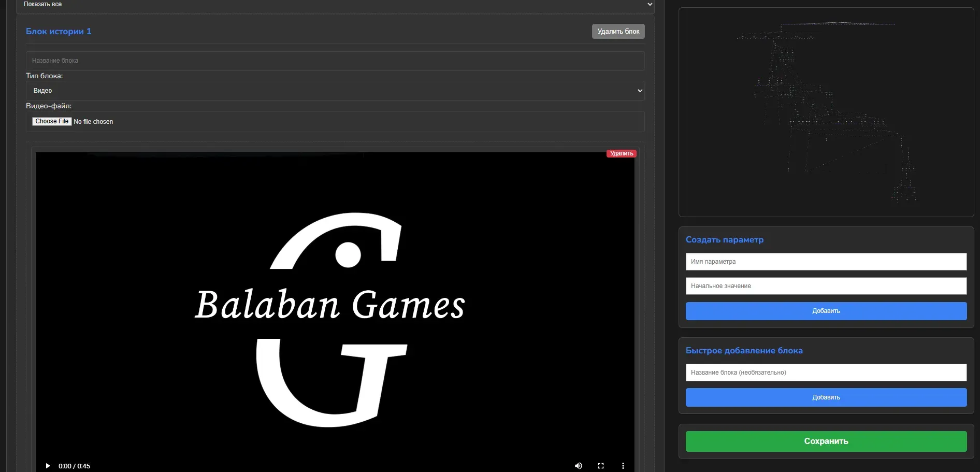
Task: Focus the Название блока field in the story block
Action: (335, 61)
